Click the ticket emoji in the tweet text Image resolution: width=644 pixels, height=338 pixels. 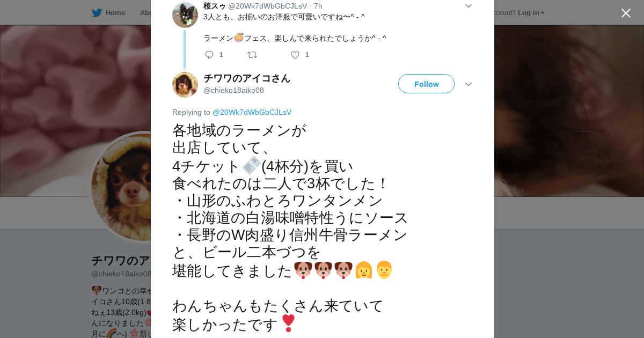251,165
